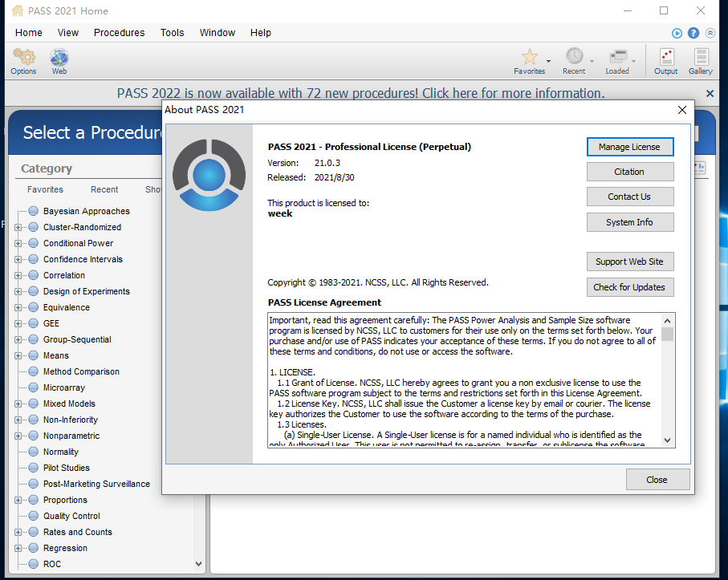Open the Favorites dropdown arrow
Screen dimensions: 728x580
pos(548,61)
